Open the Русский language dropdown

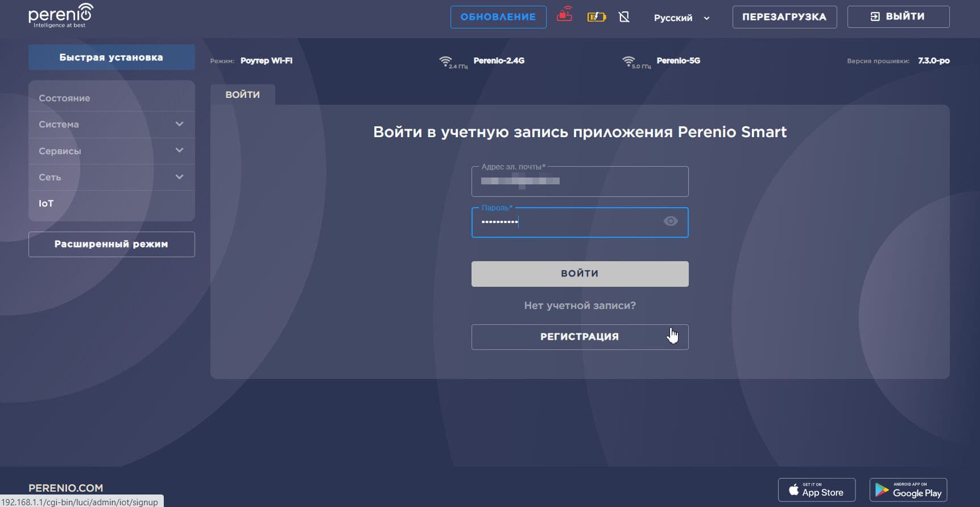tap(682, 18)
